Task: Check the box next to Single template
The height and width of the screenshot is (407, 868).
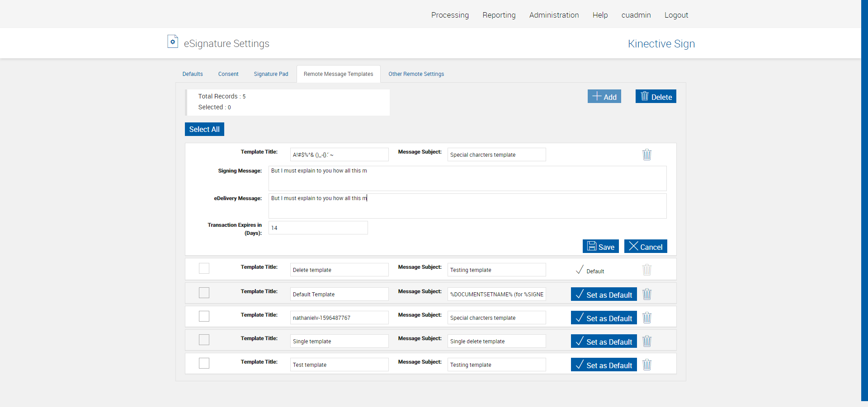Action: 204,340
